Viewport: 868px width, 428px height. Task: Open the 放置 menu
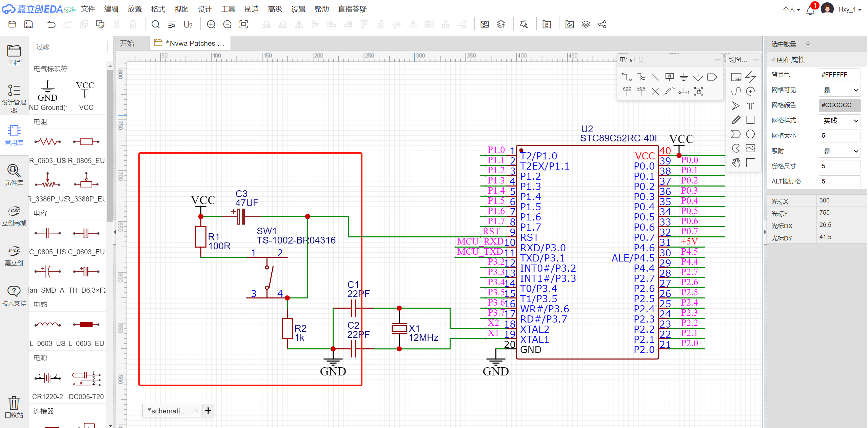134,9
